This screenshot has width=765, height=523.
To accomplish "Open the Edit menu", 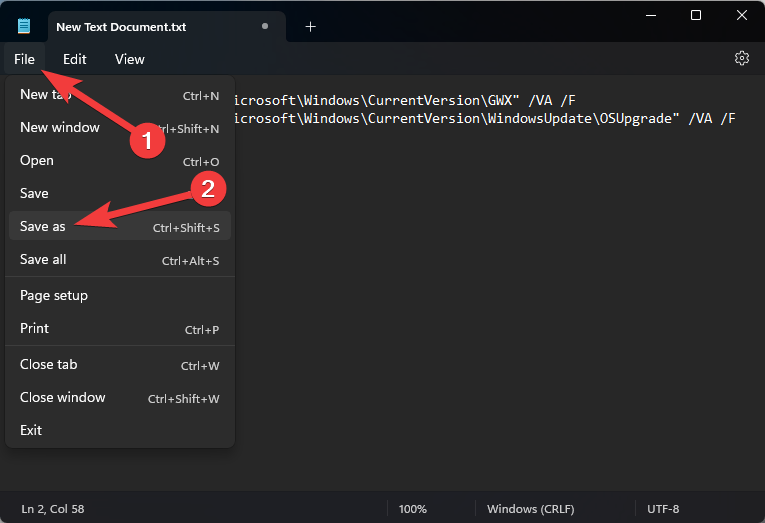I will (x=74, y=59).
